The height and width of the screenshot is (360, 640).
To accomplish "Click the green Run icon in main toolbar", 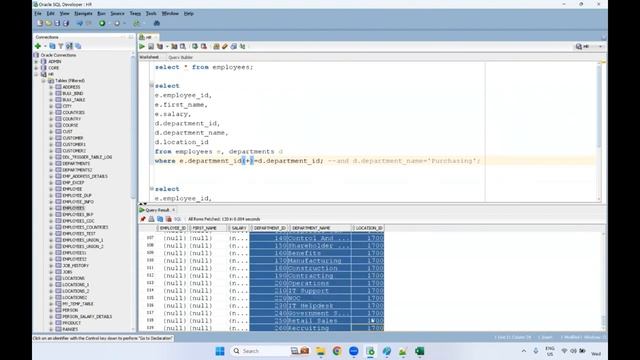I will [102, 23].
